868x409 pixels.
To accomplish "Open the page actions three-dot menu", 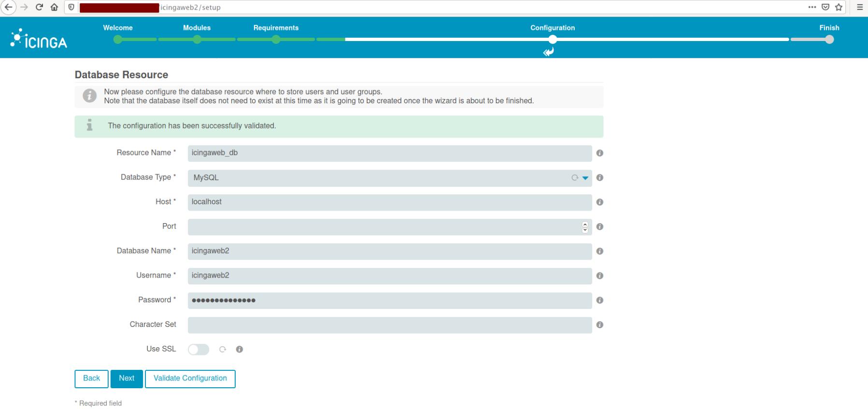I will click(813, 7).
